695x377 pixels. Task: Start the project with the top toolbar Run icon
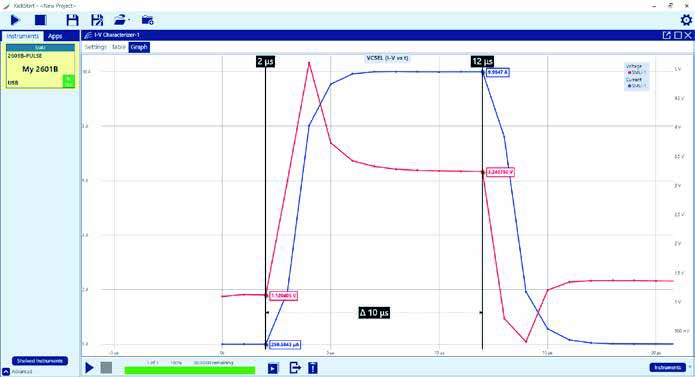click(15, 20)
